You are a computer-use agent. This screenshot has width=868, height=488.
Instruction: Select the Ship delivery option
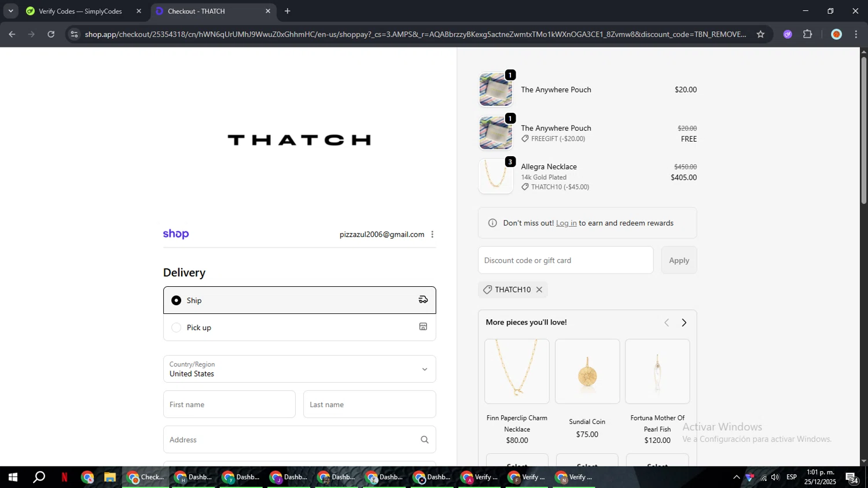coord(299,300)
